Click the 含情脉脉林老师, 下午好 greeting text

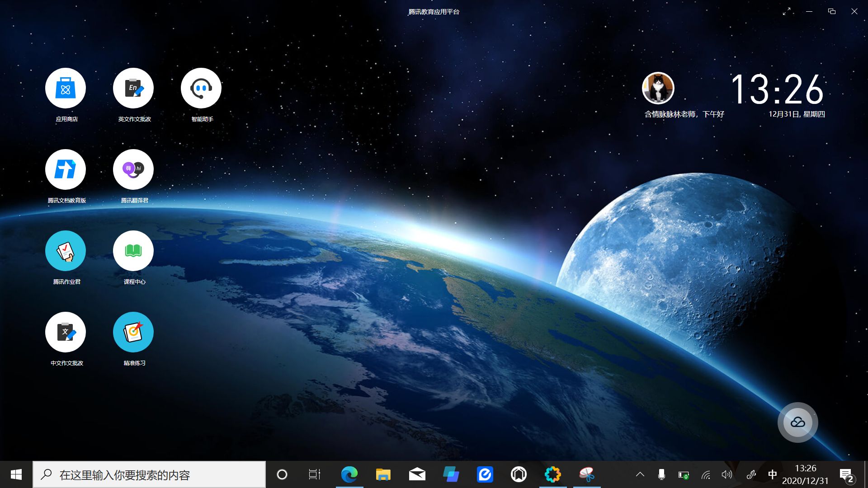[x=684, y=114]
